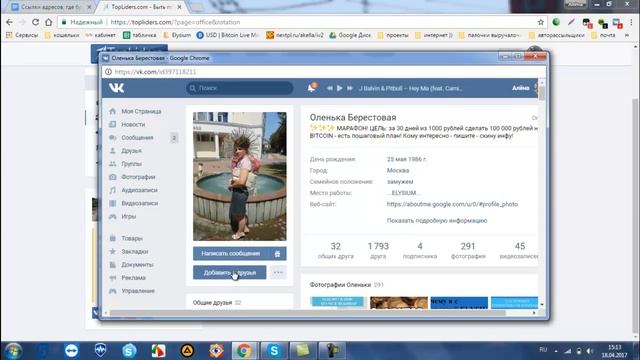Close the TopLiders.com tab
Viewport: 640px width, 360px height.
pos(179,7)
